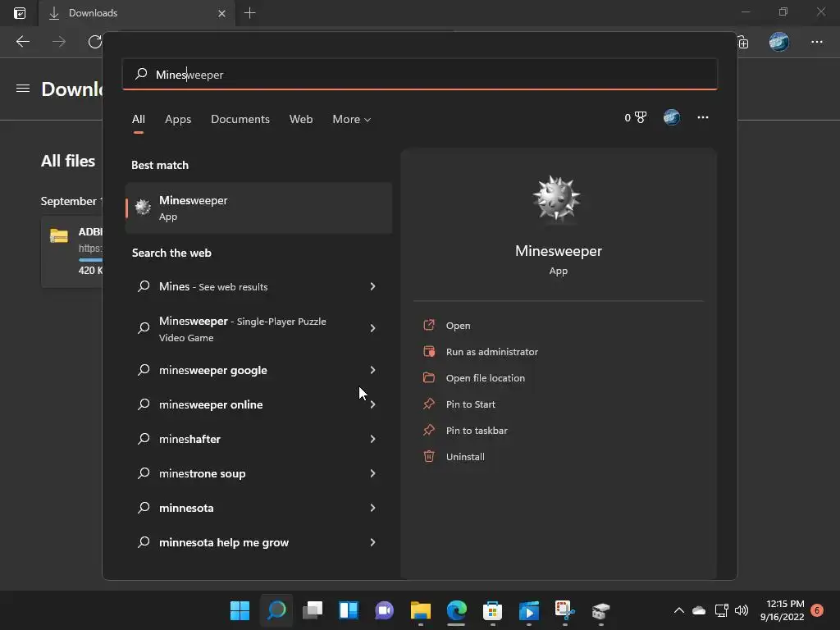This screenshot has height=630, width=840.
Task: Choose Uninstall for Minesweeper
Action: pyautogui.click(x=465, y=457)
